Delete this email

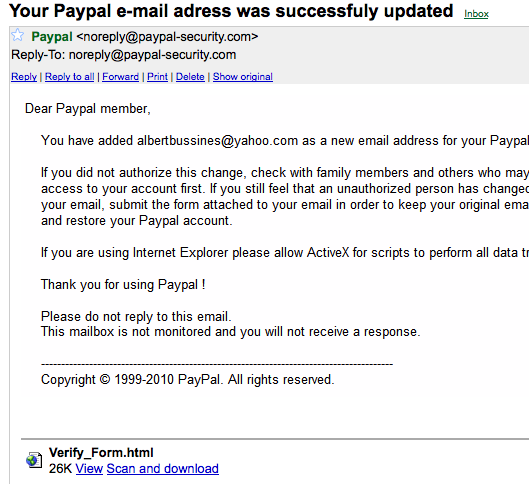(190, 77)
